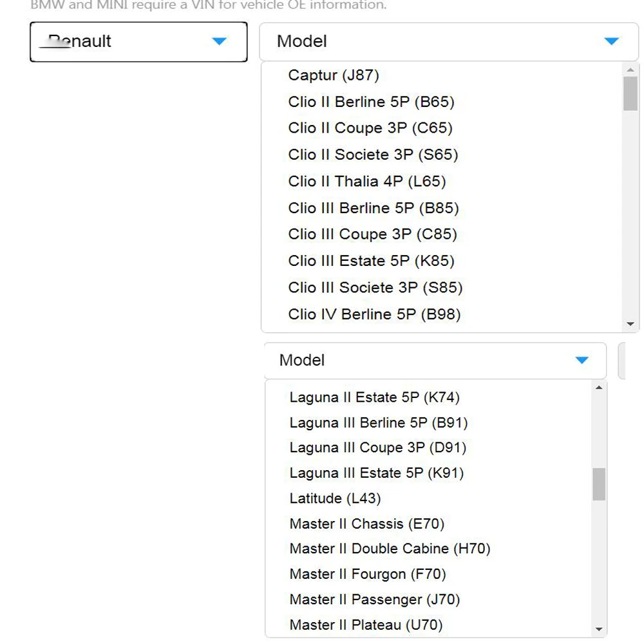Viewport: 644px width, 644px height.
Task: Pick Clio III Estate 5P (K85)
Action: (x=371, y=261)
